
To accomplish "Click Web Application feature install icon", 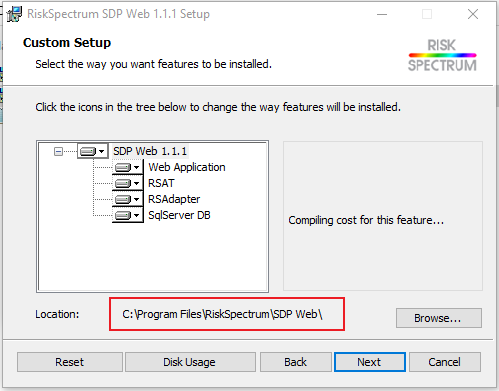I will (x=123, y=167).
